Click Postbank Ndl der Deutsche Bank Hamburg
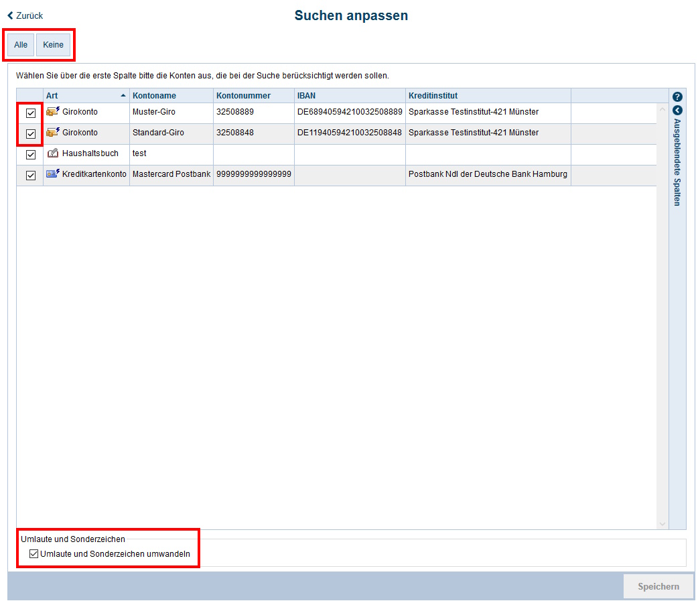This screenshot has width=700, height=603. click(x=488, y=174)
